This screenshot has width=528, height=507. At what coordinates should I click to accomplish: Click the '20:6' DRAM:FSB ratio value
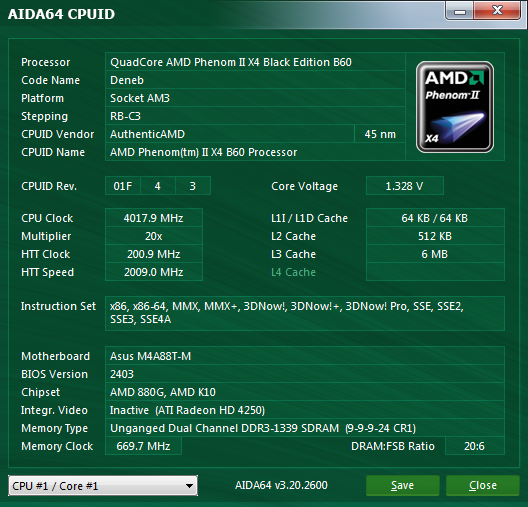[474, 446]
